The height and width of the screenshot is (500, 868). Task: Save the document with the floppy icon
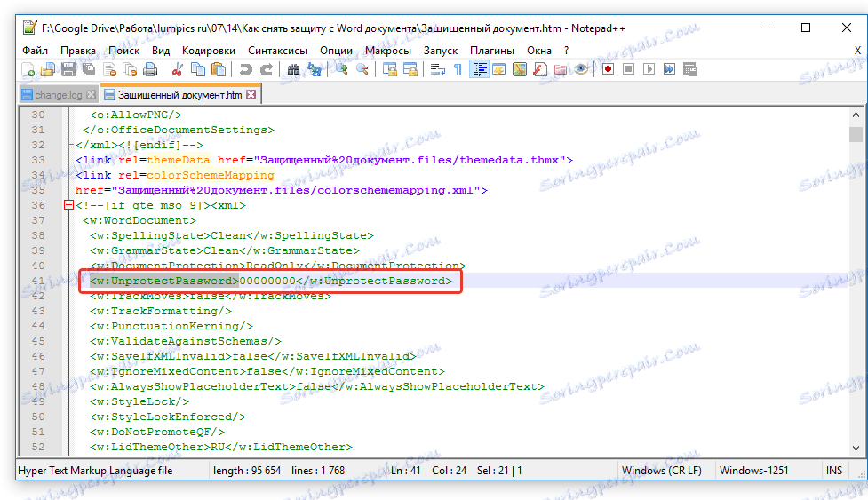pyautogui.click(x=68, y=69)
